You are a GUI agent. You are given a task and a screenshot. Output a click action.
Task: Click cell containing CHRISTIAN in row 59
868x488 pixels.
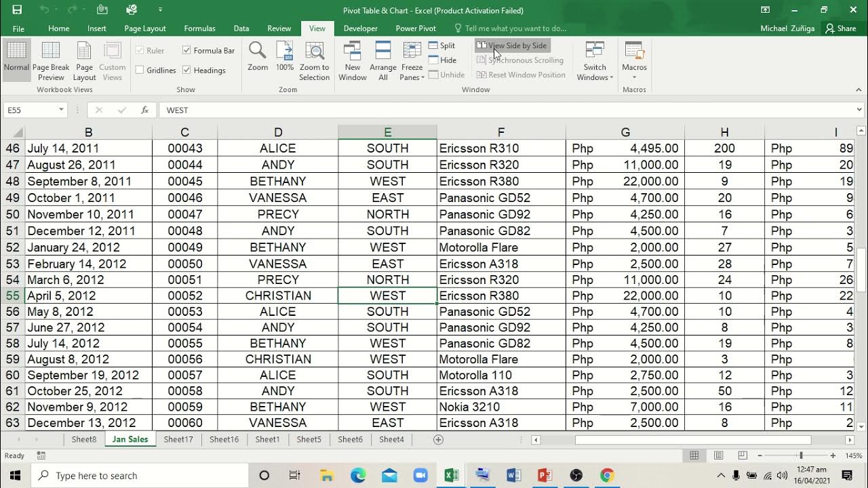coord(278,359)
